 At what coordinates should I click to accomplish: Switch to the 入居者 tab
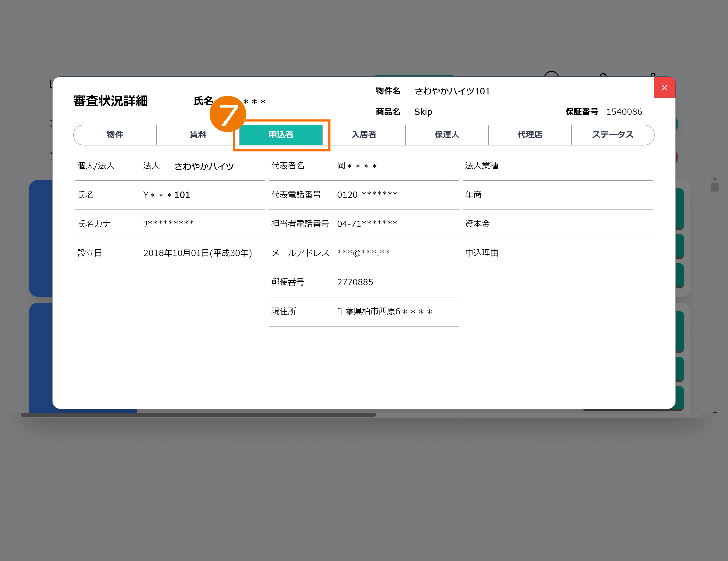tap(364, 135)
